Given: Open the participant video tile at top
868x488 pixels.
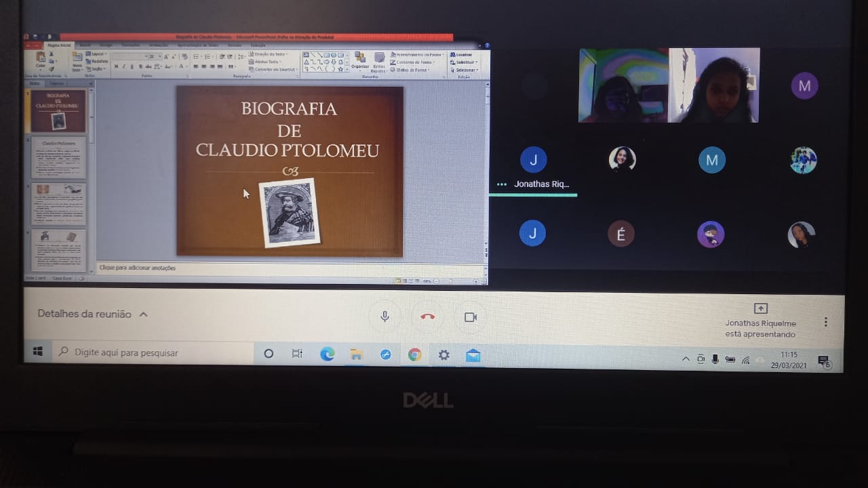Looking at the screenshot, I should click(669, 85).
